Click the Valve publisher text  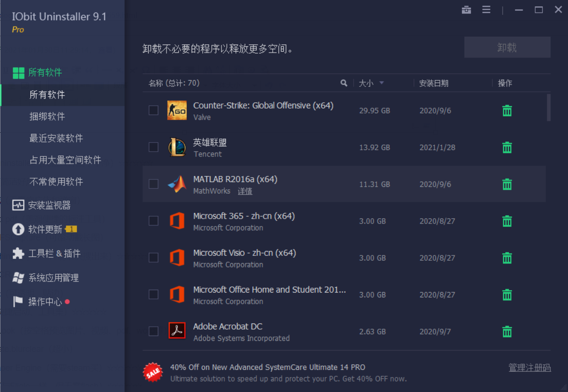(202, 117)
